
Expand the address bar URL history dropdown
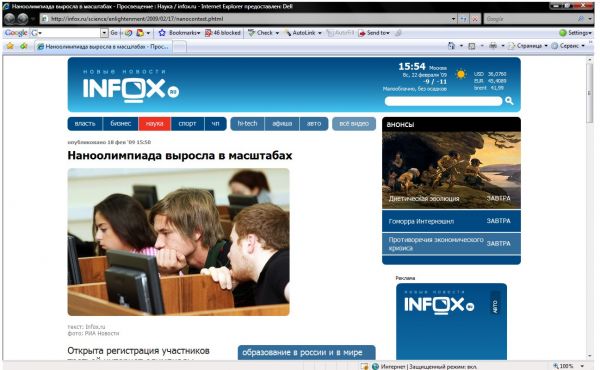coord(453,19)
